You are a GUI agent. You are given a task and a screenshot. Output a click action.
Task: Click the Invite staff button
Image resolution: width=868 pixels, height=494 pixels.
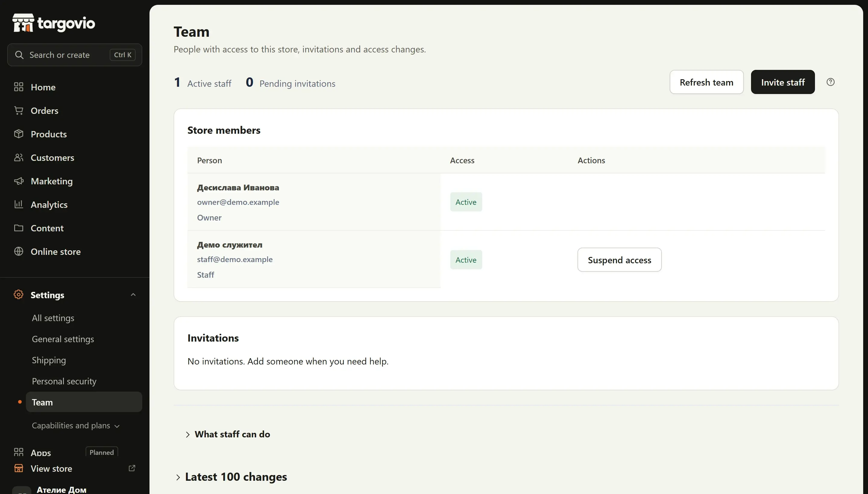782,82
